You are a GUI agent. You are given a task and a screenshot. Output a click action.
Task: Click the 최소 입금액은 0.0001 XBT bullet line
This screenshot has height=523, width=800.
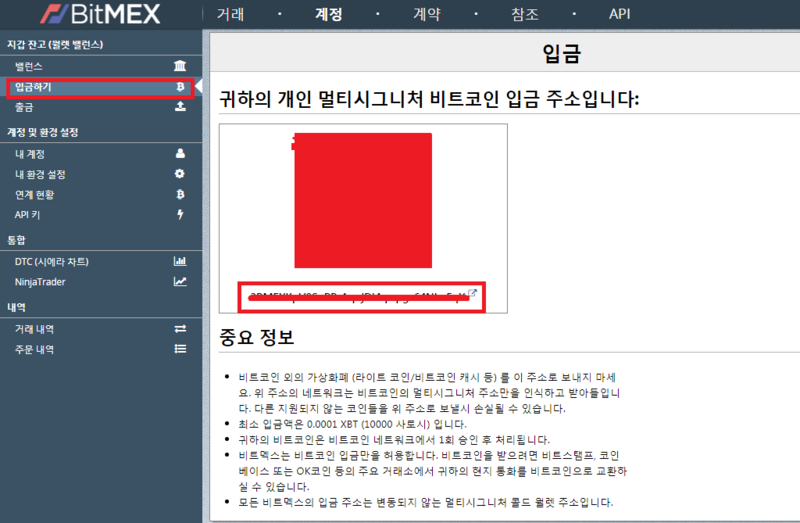pyautogui.click(x=353, y=424)
